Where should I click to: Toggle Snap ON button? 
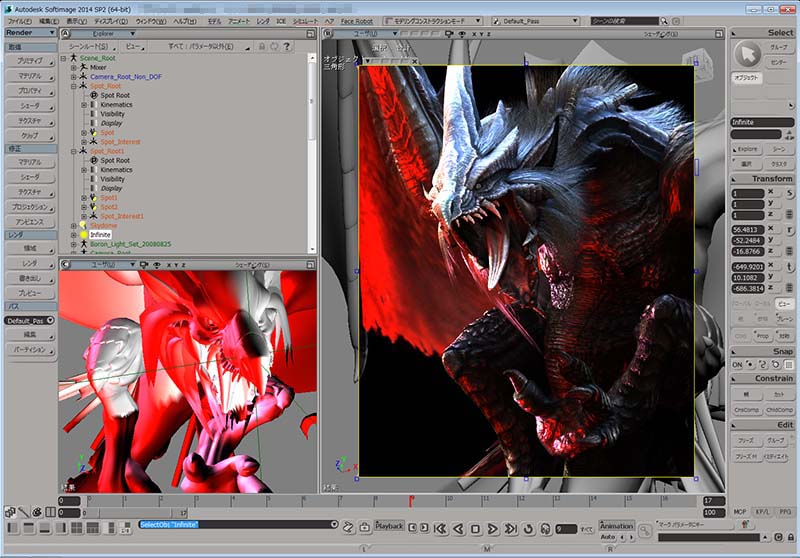click(x=737, y=365)
